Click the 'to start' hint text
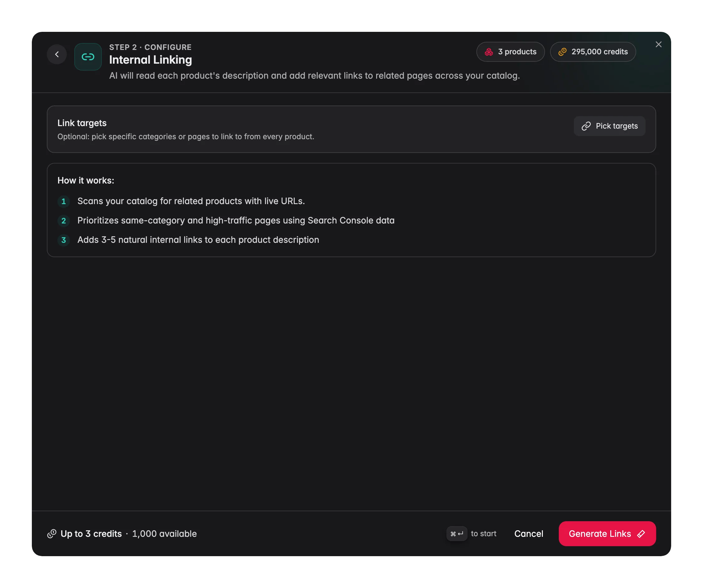This screenshot has width=703, height=588. (x=484, y=534)
